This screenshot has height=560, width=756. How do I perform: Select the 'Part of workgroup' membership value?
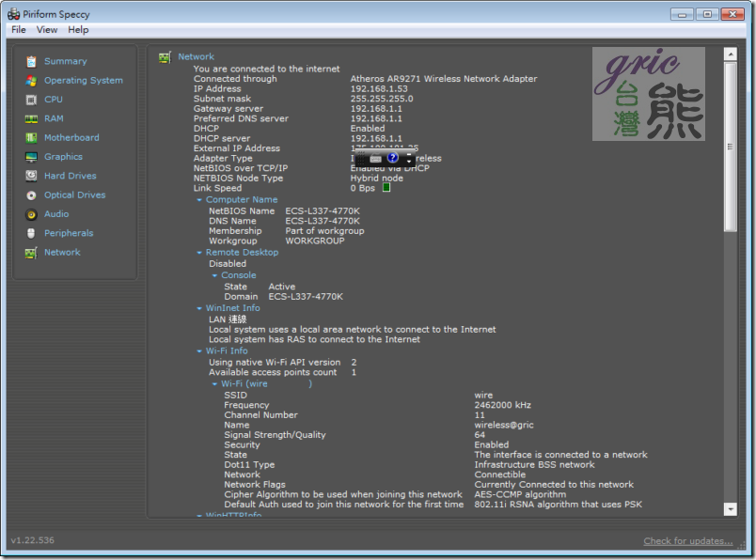(324, 231)
